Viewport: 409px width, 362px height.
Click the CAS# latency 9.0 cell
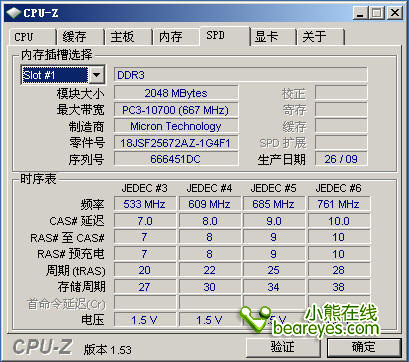tap(274, 221)
